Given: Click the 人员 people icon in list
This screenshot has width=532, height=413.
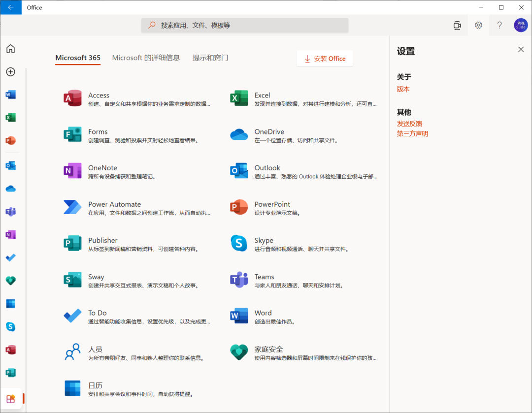Looking at the screenshot, I should [x=72, y=352].
